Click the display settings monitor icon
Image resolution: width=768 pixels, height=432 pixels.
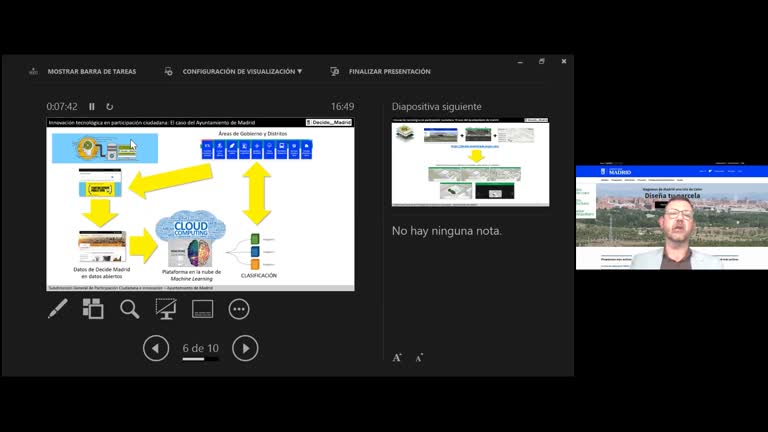[168, 72]
